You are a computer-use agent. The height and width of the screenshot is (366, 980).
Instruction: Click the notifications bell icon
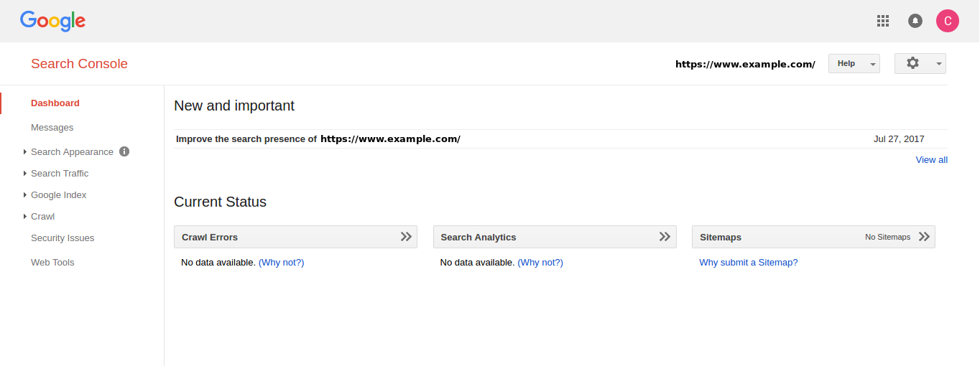tap(915, 21)
